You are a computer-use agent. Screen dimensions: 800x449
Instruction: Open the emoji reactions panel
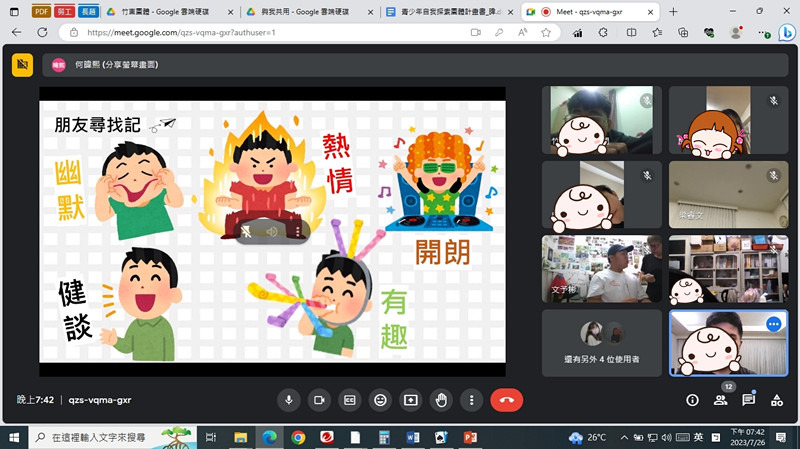[380, 400]
